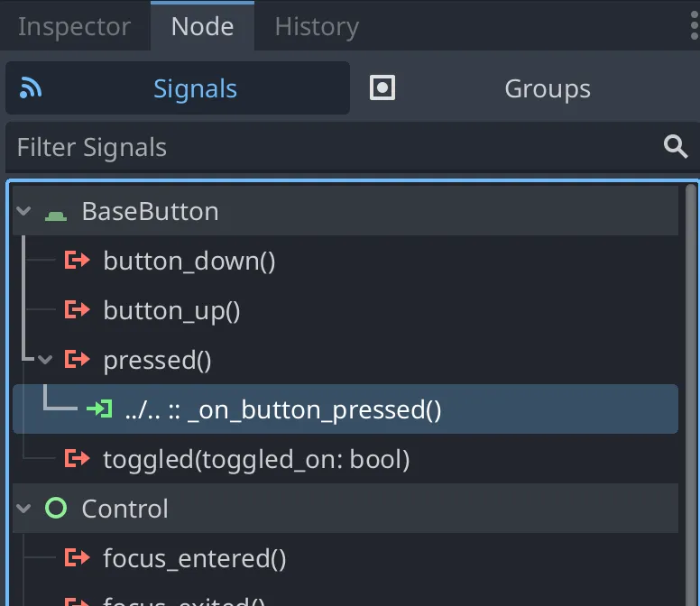Collapse the Control signal category

click(x=24, y=509)
